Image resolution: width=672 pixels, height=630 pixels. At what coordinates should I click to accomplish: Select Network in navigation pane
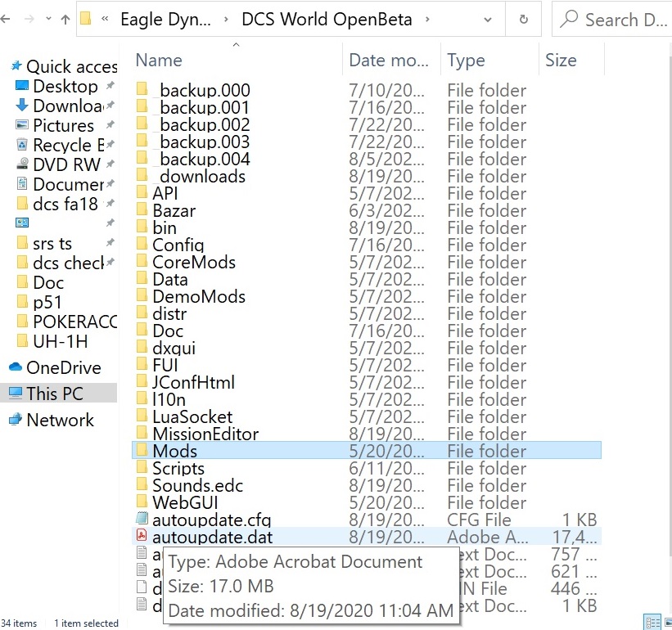[52, 420]
